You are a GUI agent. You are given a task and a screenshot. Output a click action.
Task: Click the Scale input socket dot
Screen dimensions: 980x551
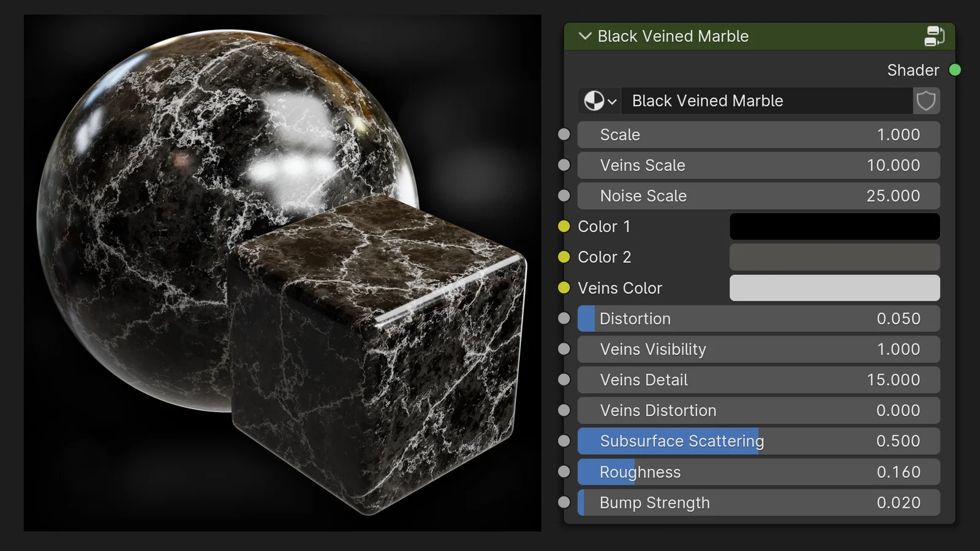[563, 134]
